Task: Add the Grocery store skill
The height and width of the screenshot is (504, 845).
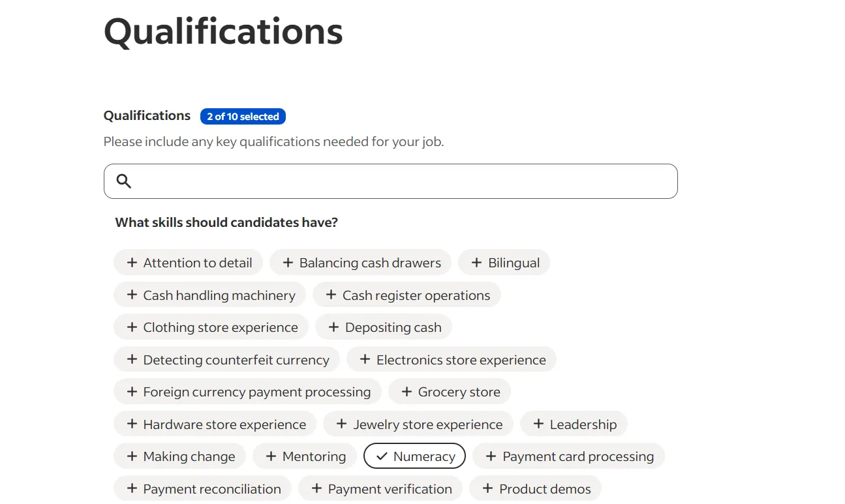Action: pos(450,391)
